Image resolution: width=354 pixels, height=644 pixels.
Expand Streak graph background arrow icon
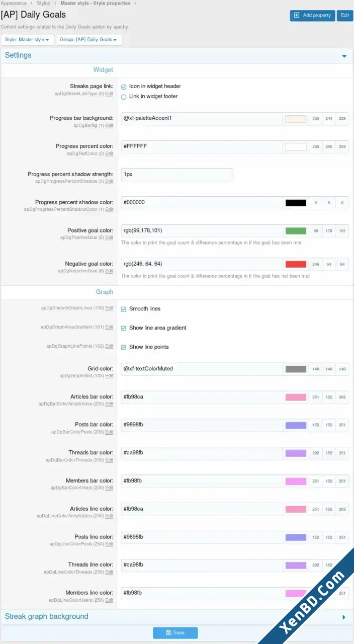coord(344,617)
